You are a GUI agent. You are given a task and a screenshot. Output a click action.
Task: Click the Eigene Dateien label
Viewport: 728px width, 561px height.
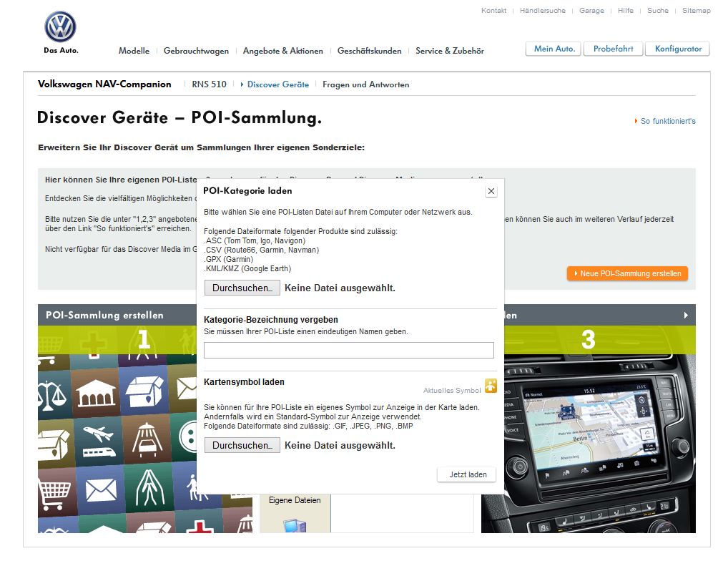tap(295, 500)
